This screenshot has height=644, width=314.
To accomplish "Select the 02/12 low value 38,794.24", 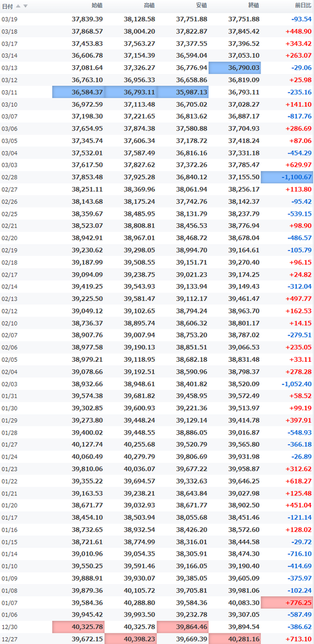I will 192,311.
